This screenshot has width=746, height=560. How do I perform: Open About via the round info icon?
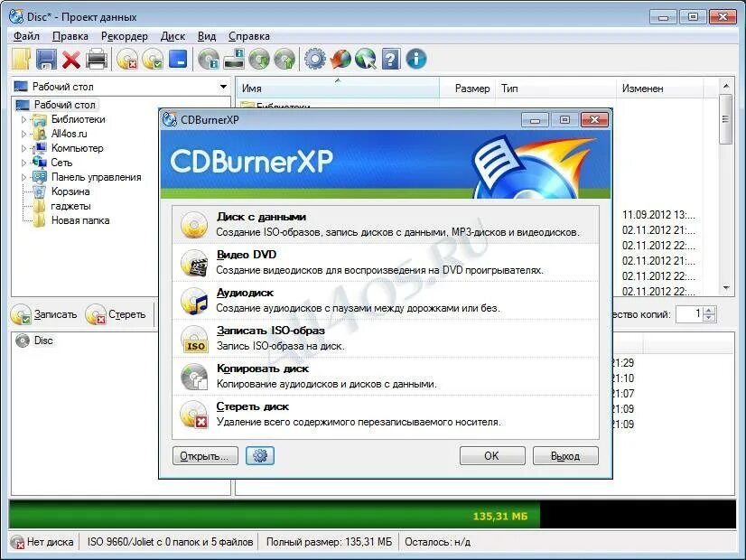pos(416,59)
